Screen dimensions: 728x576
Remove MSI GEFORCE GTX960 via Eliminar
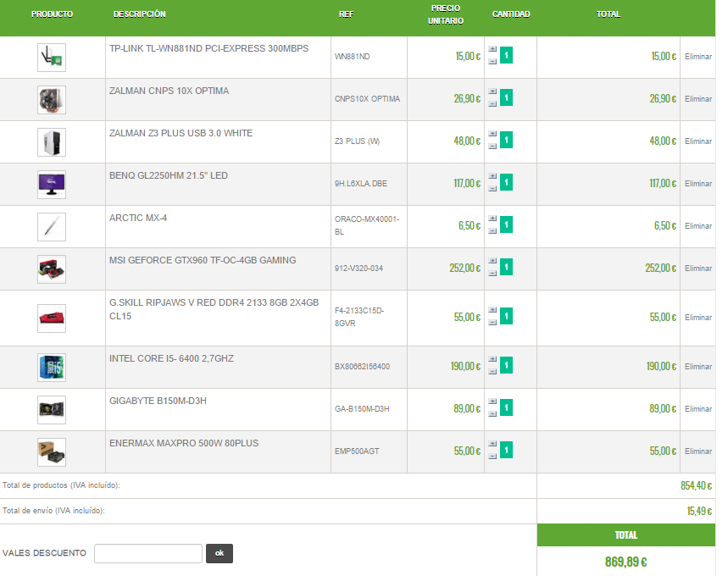pos(698,269)
